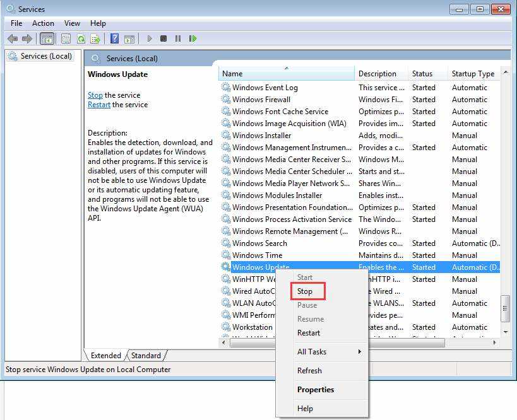
Task: Open the File menu
Action: coord(16,23)
